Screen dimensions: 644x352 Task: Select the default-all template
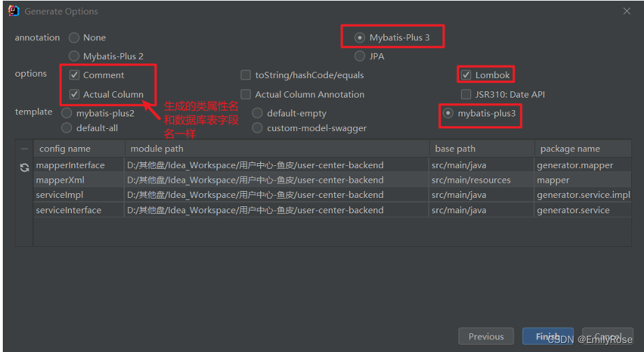[x=66, y=128]
